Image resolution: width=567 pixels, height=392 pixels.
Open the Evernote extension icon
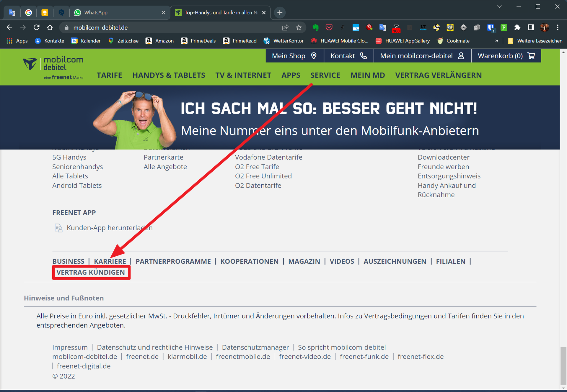316,27
